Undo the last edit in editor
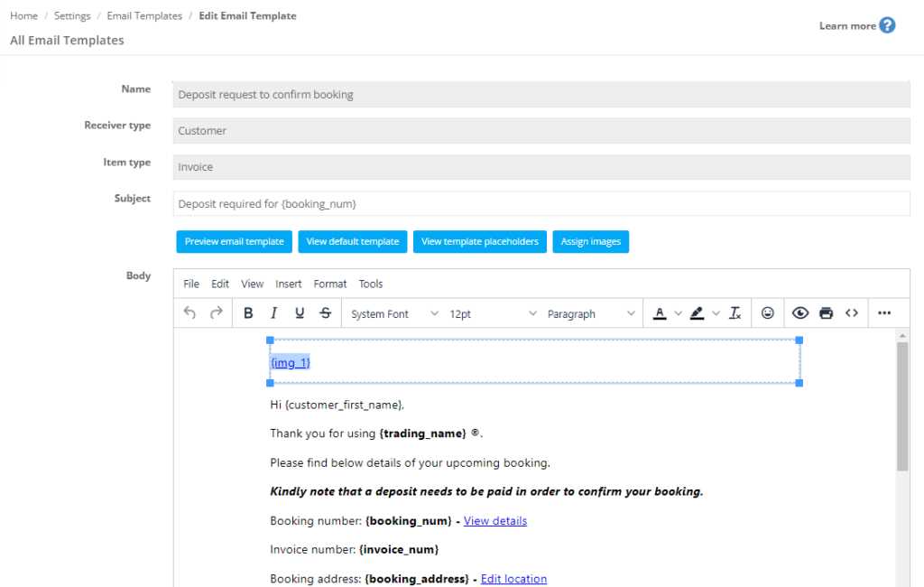Viewport: 924px width, 587px height. [x=189, y=312]
